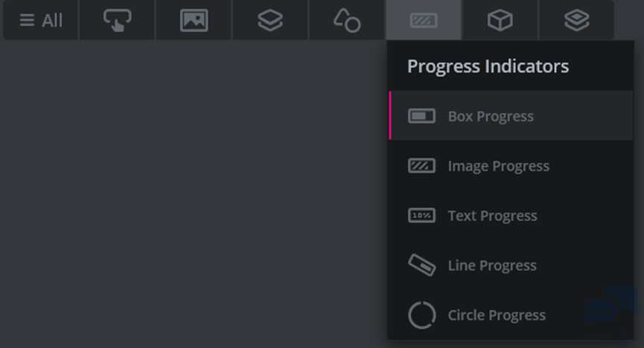Click the rightmost layers category icon

coord(577,20)
